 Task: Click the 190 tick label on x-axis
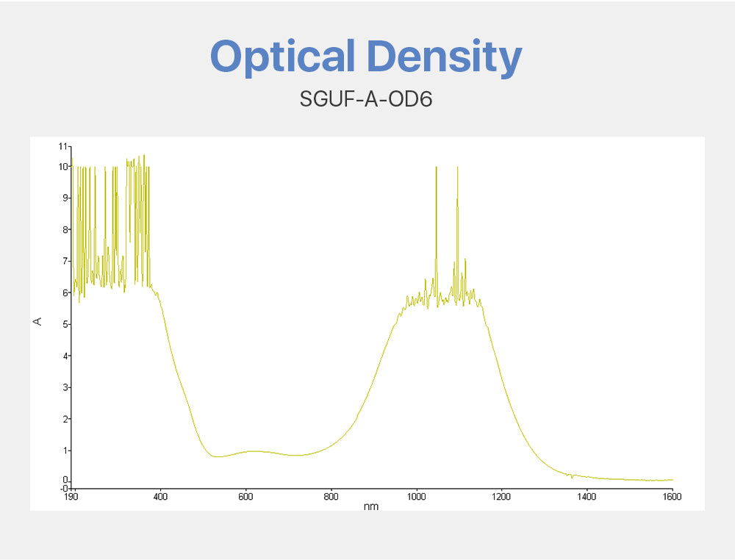[x=71, y=497]
